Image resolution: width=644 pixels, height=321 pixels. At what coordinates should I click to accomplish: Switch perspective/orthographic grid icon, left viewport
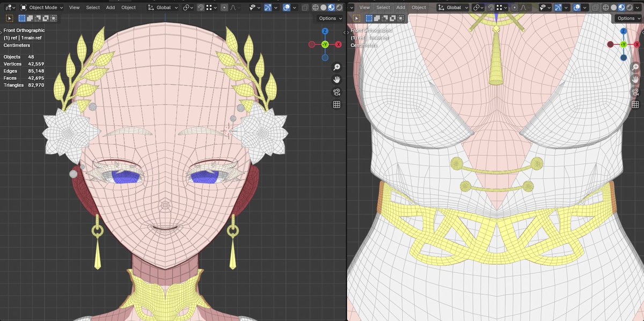tap(337, 105)
